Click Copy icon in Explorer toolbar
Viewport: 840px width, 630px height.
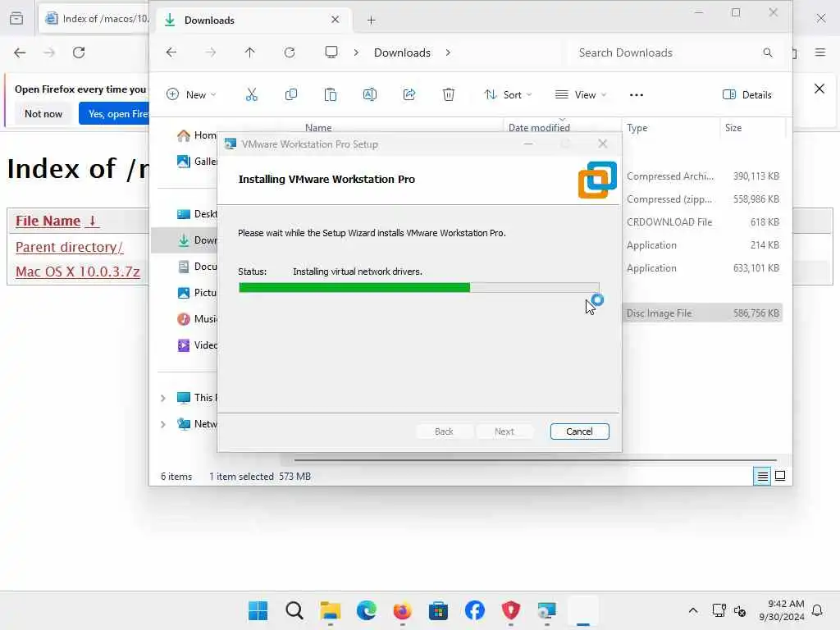point(291,95)
